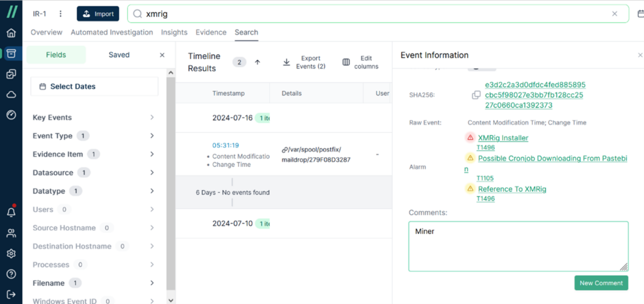
Task: Click the three-dot menu next to IR-1
Action: pyautogui.click(x=60, y=14)
